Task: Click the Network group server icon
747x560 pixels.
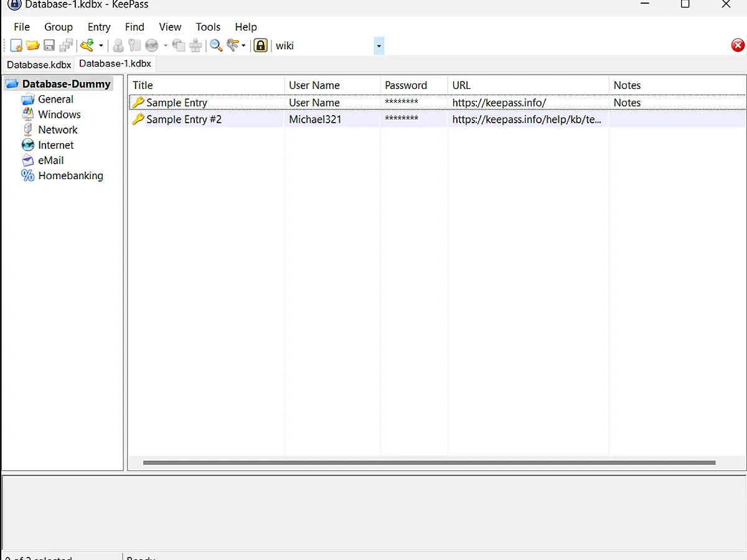Action: [27, 130]
